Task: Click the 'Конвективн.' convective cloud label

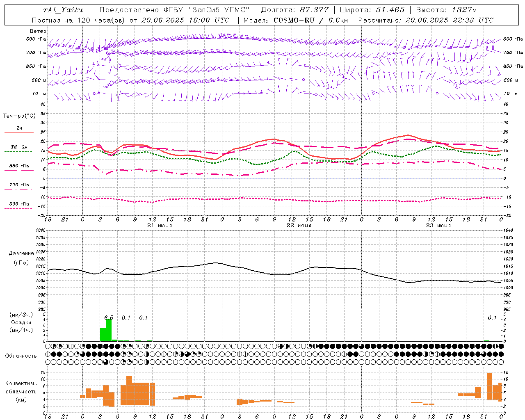Action: click(21, 383)
